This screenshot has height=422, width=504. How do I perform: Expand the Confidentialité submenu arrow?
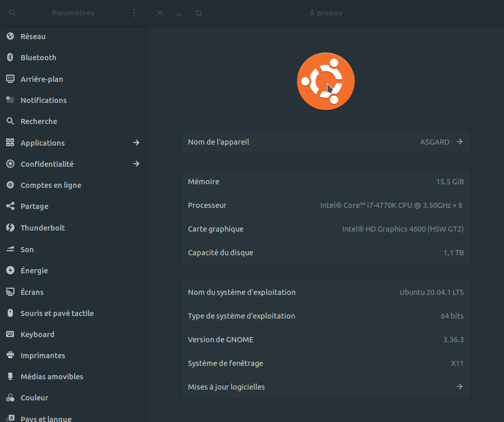point(136,164)
